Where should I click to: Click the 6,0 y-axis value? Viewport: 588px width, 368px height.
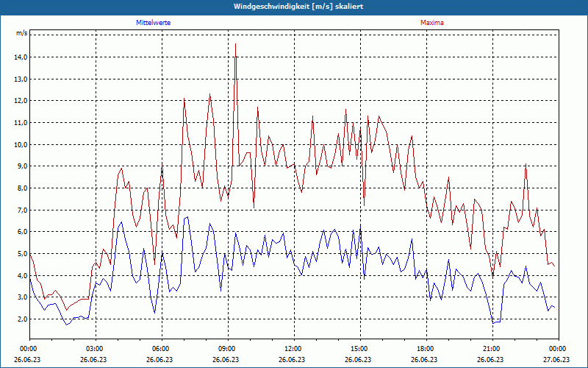point(22,232)
